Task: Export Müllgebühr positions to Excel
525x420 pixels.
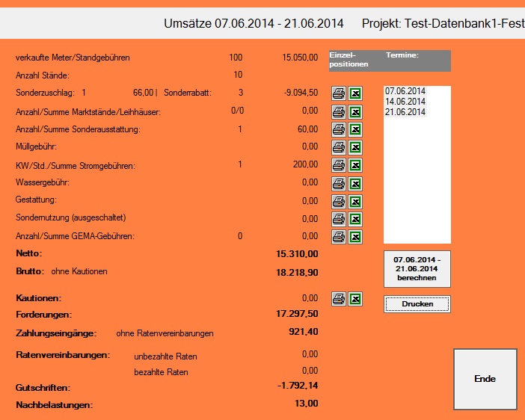Action: (x=356, y=147)
